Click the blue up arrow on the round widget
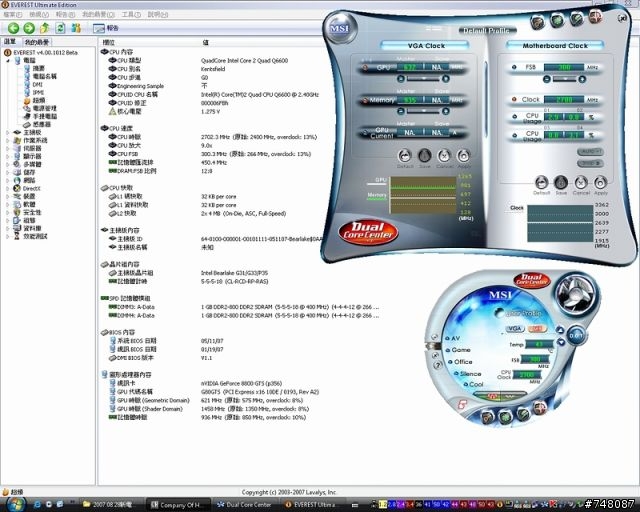 (560, 330)
